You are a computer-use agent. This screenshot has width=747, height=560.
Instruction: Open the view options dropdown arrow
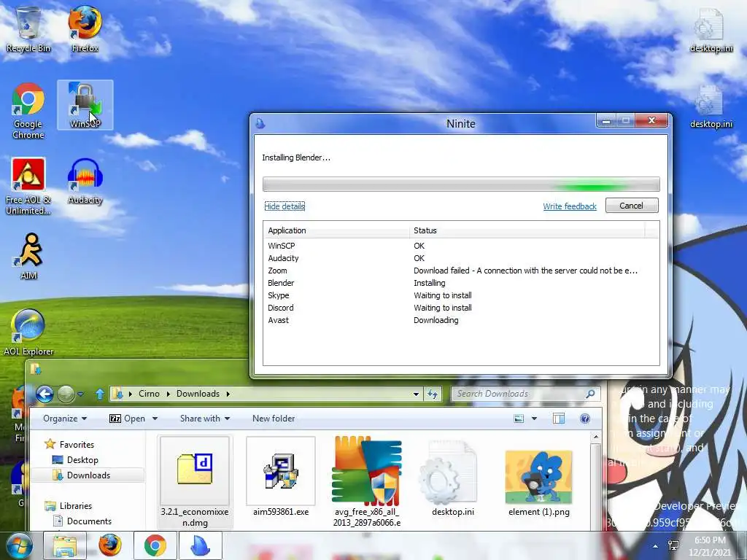[534, 419]
